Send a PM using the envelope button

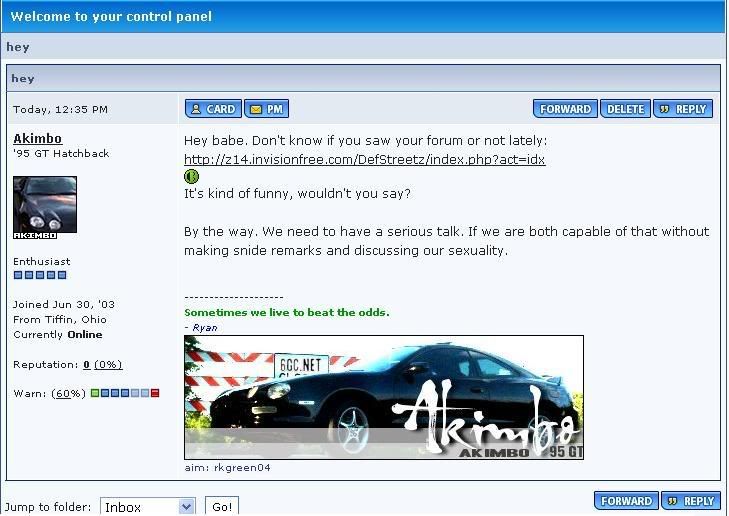267,109
